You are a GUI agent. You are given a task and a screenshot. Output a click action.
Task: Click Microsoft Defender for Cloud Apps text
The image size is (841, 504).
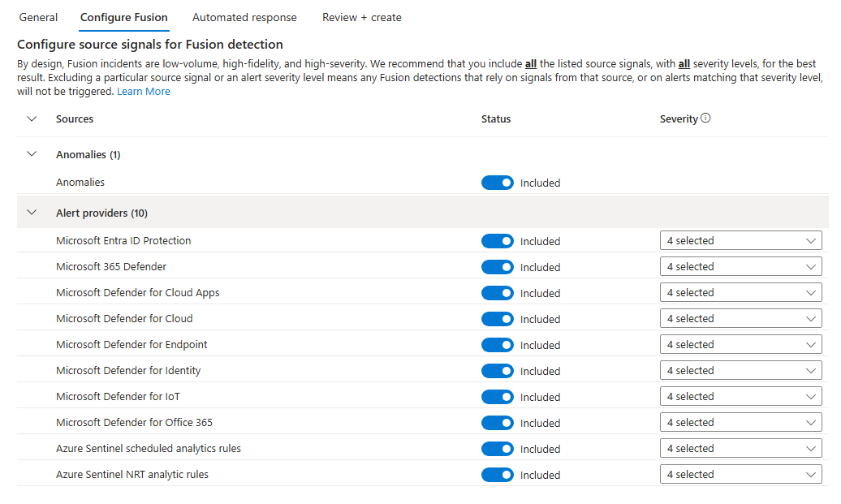point(138,293)
